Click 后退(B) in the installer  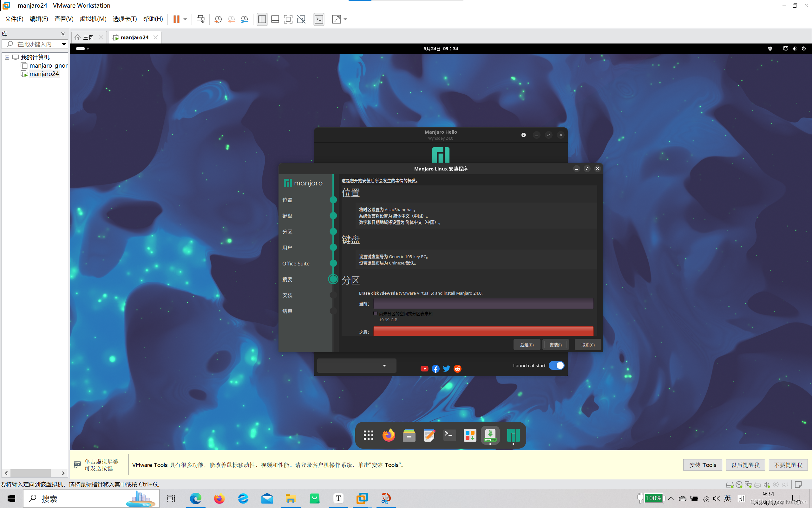click(527, 345)
